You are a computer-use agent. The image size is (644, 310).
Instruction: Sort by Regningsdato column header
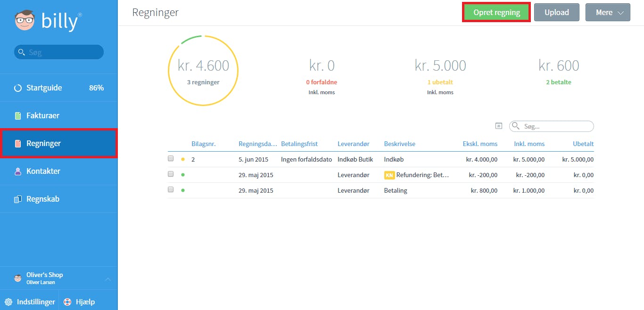coord(258,144)
